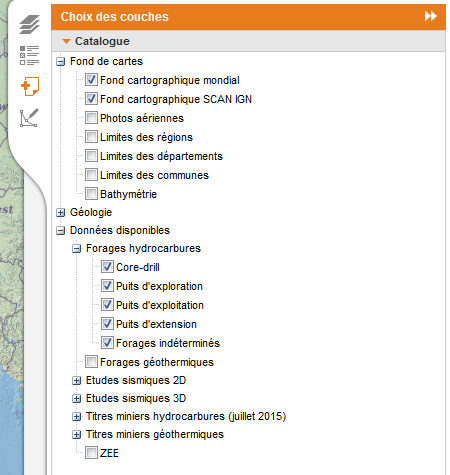The image size is (450, 475).
Task: Expand the Géologie group
Action: click(x=60, y=213)
